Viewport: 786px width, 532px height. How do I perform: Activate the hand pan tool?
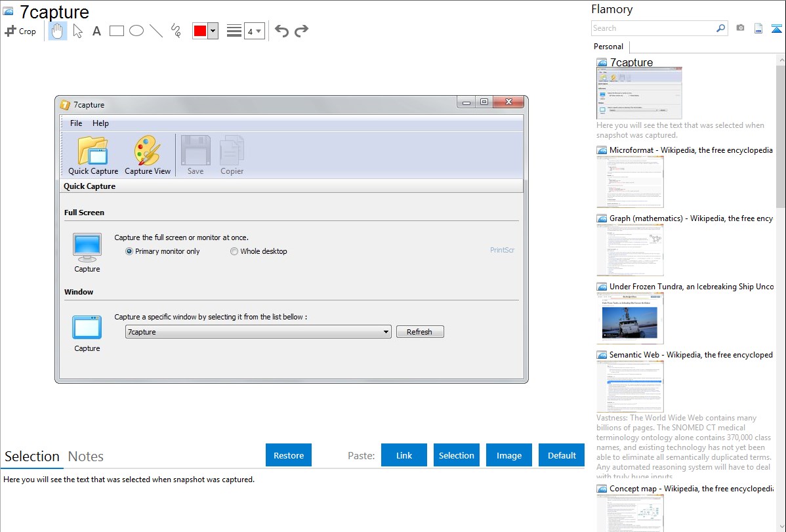(x=58, y=31)
